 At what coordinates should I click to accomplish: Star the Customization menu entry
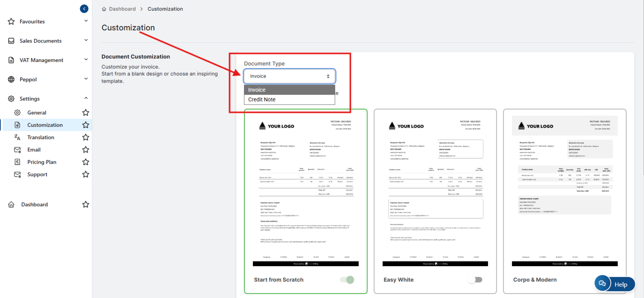click(86, 125)
